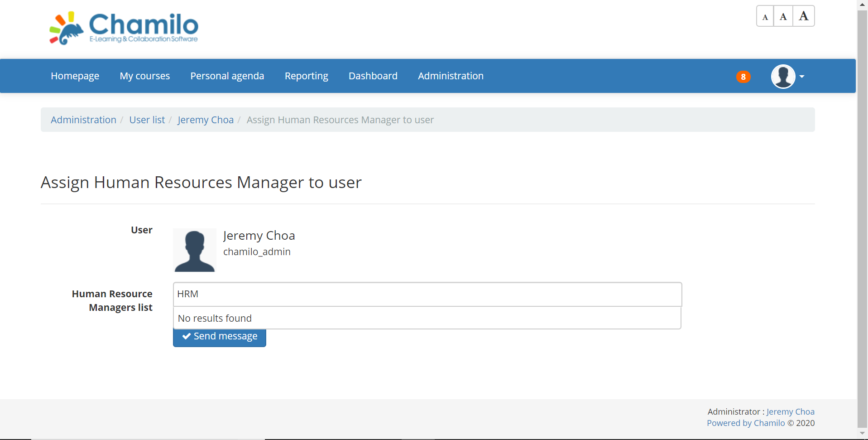Viewport: 868px width, 440px height.
Task: Open the Reporting menu
Action: 306,76
